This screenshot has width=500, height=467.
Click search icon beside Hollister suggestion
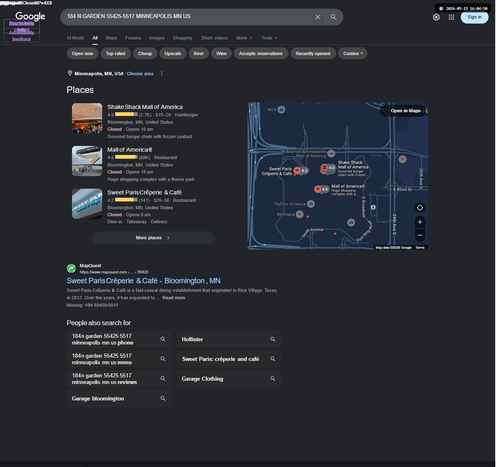(x=272, y=339)
